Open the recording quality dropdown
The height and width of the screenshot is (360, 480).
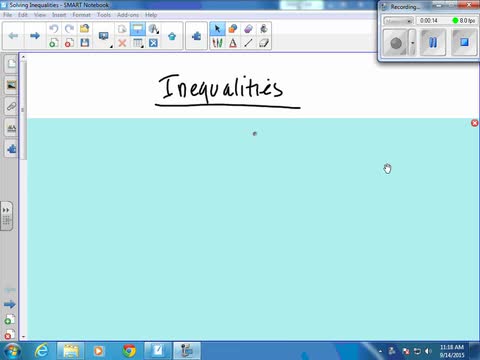click(398, 21)
